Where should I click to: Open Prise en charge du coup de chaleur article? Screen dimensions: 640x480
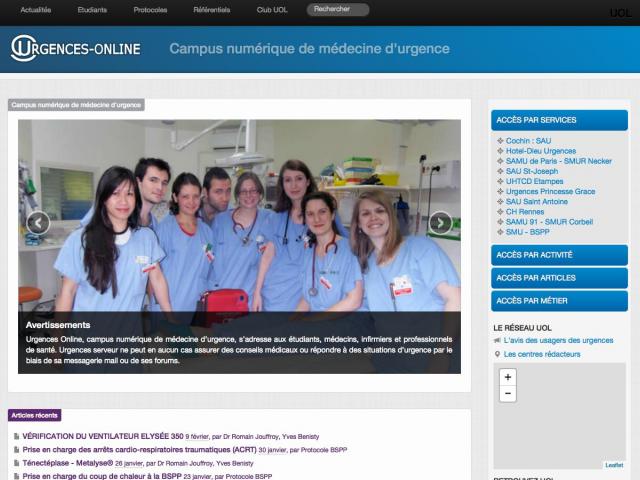[102, 476]
